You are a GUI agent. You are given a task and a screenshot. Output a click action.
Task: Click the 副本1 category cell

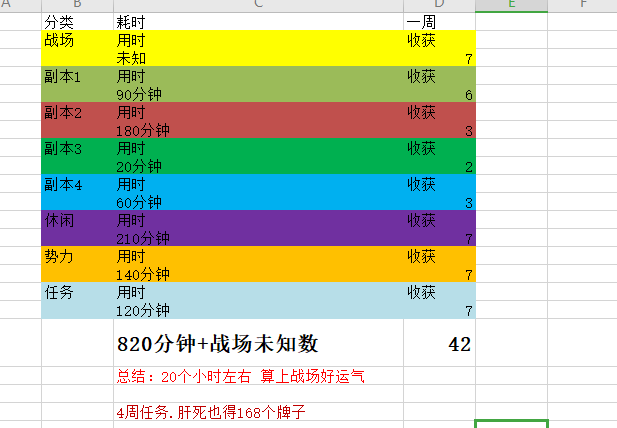(x=77, y=76)
